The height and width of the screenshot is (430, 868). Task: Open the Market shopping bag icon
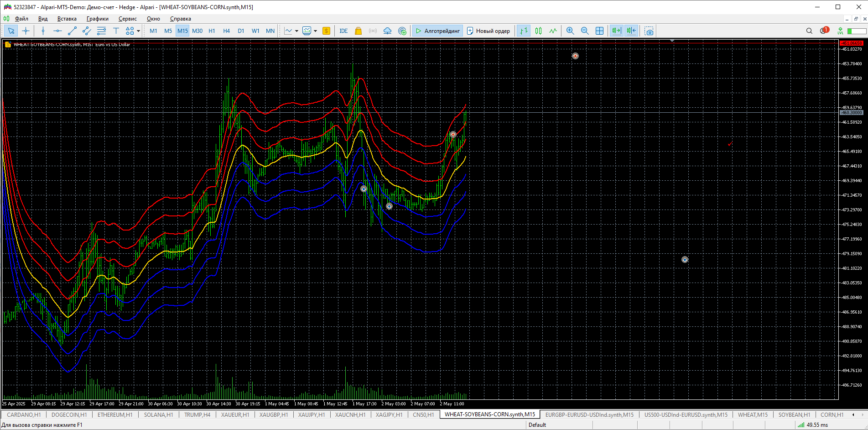tap(358, 31)
